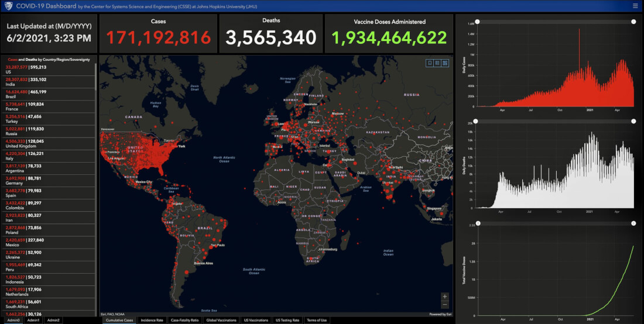Select the Global Vaccinations map tab
Image resolution: width=644 pixels, height=324 pixels.
pos(221,320)
